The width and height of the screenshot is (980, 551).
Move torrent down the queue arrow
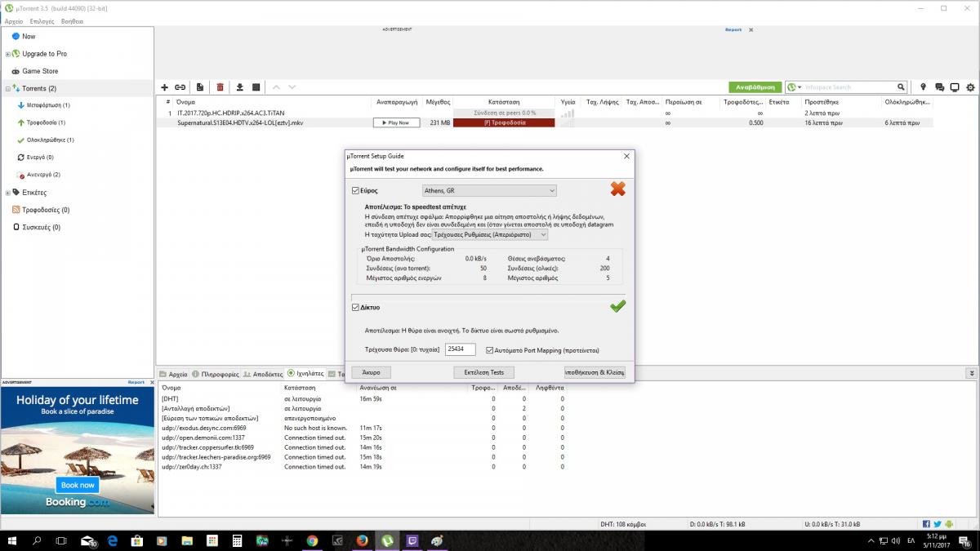(292, 87)
